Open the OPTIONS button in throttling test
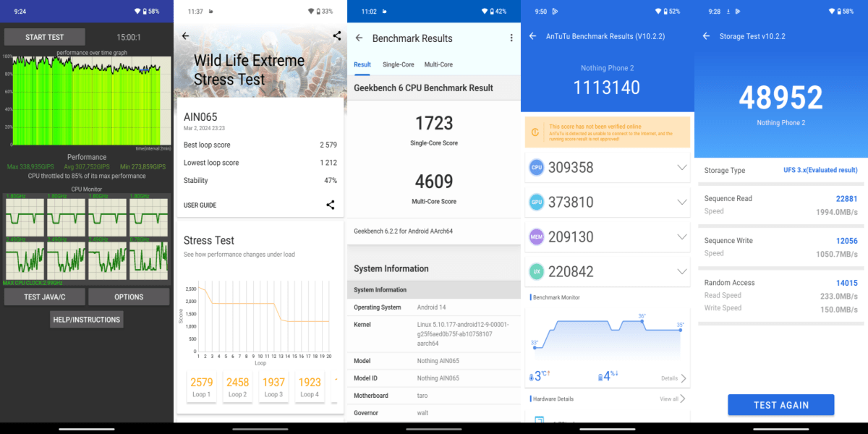Screen dimensions: 868x434 tap(129, 297)
